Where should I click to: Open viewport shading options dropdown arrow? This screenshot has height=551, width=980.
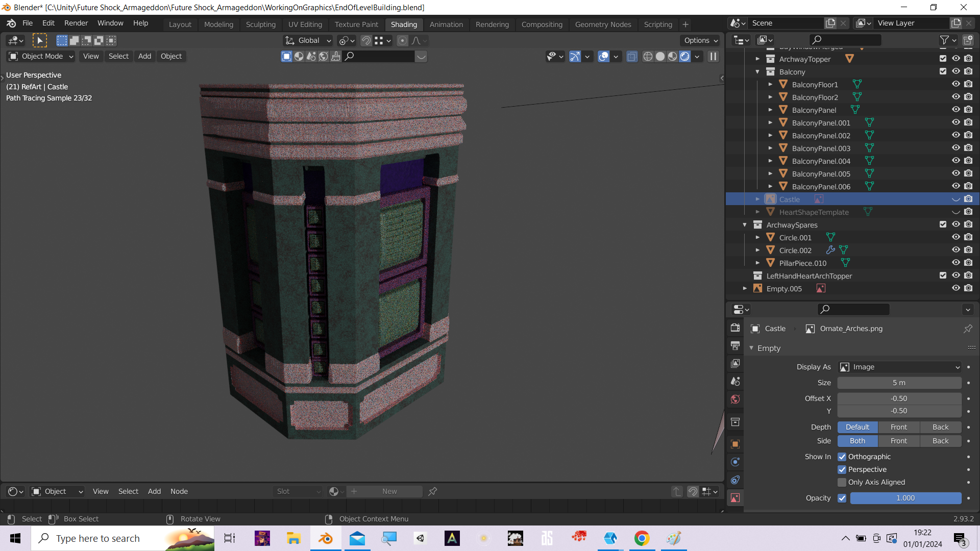(x=697, y=56)
